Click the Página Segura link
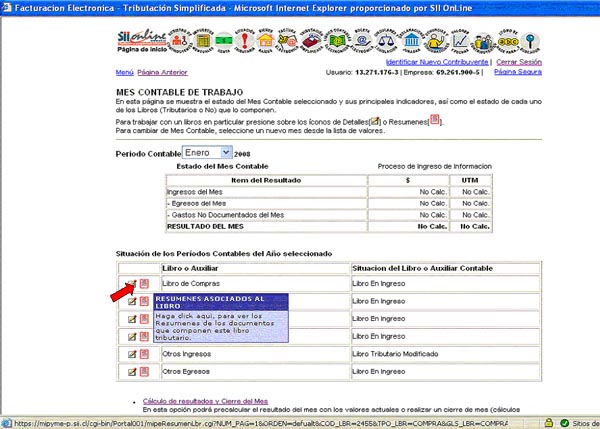The width and height of the screenshot is (600, 429). coord(518,72)
